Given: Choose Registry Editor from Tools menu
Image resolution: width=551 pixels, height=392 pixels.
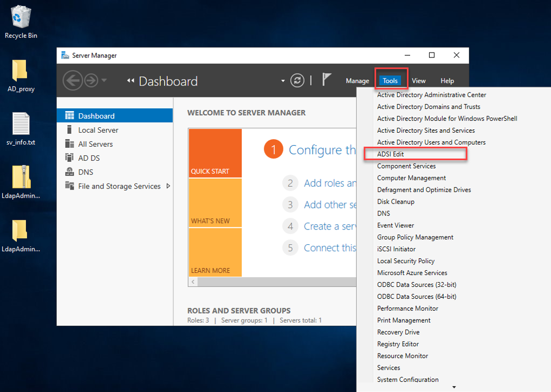Looking at the screenshot, I should 398,344.
